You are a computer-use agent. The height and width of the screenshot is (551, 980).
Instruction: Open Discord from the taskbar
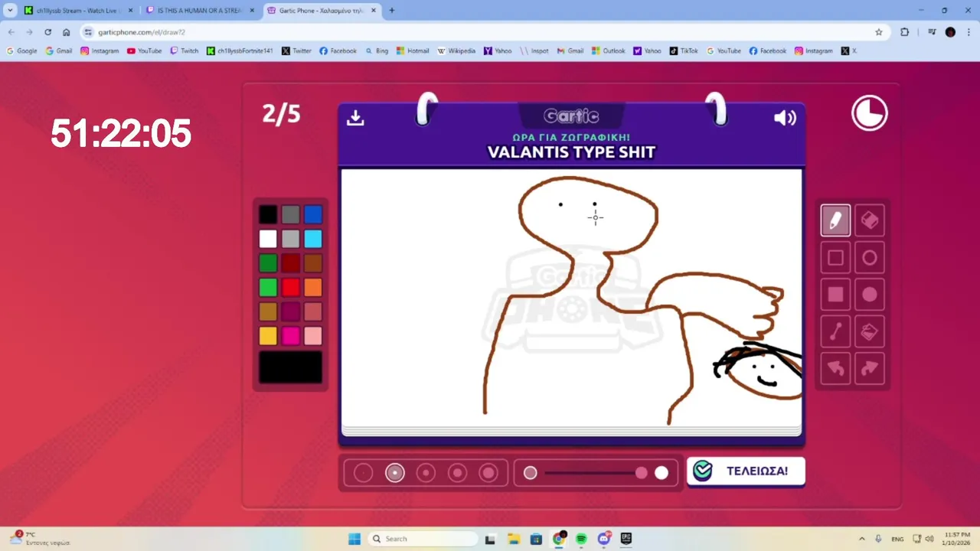[x=604, y=539]
